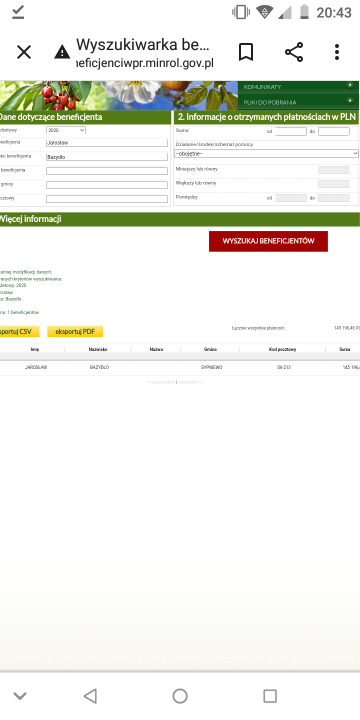
Task: Focus the Suma 'od' amount field
Action: pyautogui.click(x=291, y=131)
